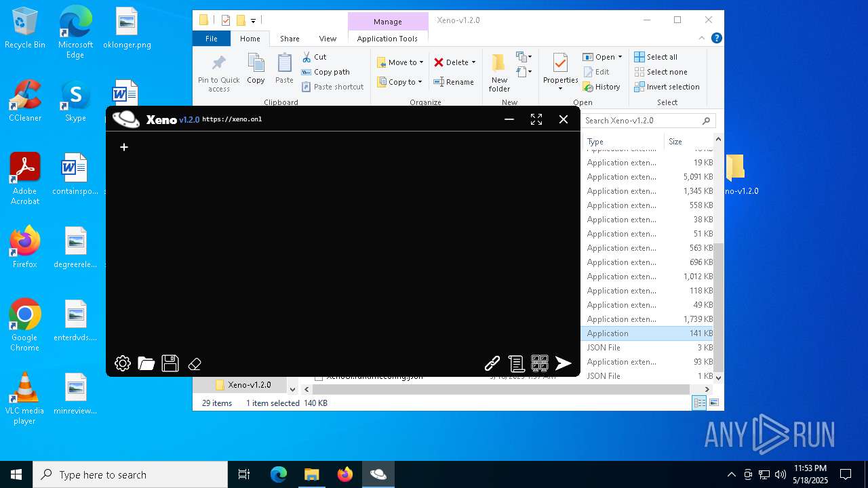This screenshot has height=488, width=868.
Task: Click Select none in Explorer
Action: (x=660, y=72)
